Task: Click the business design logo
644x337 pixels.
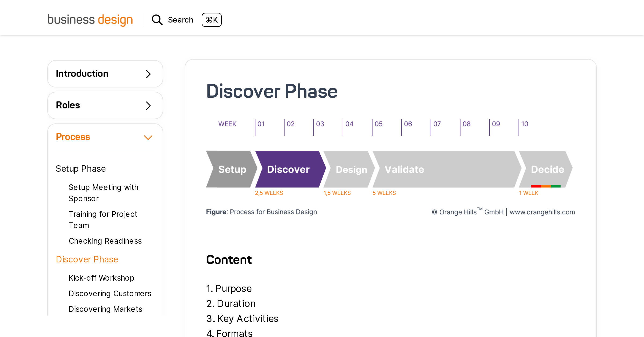Action: (90, 19)
